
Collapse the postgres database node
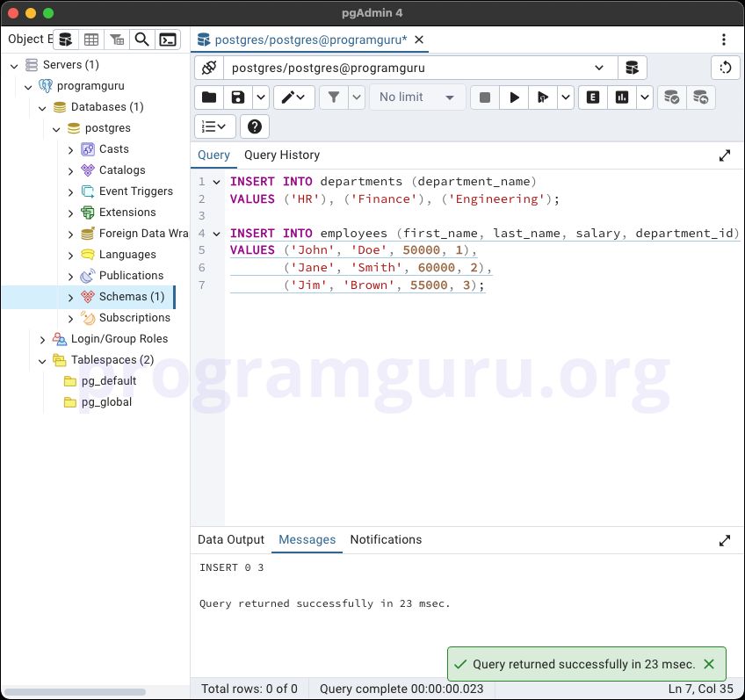[x=56, y=129]
